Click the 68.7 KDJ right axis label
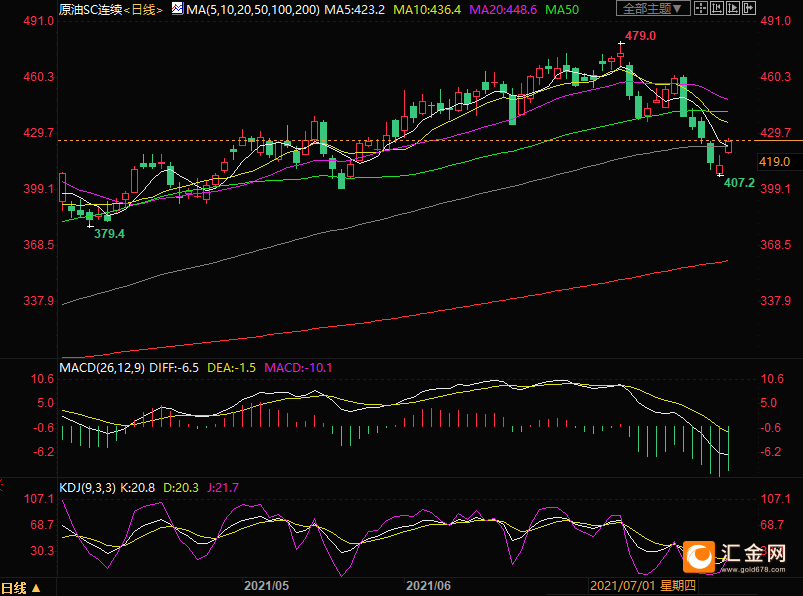The height and width of the screenshot is (596, 803). pyautogui.click(x=772, y=525)
